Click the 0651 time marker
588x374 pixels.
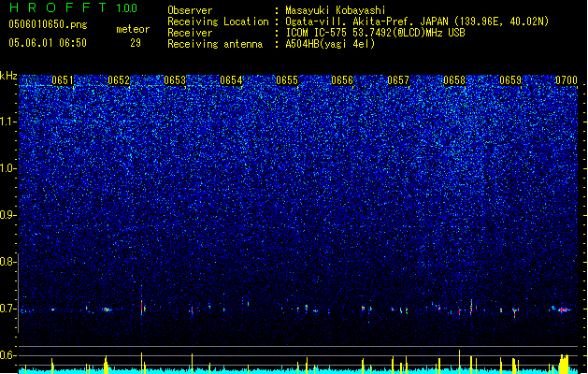point(63,79)
